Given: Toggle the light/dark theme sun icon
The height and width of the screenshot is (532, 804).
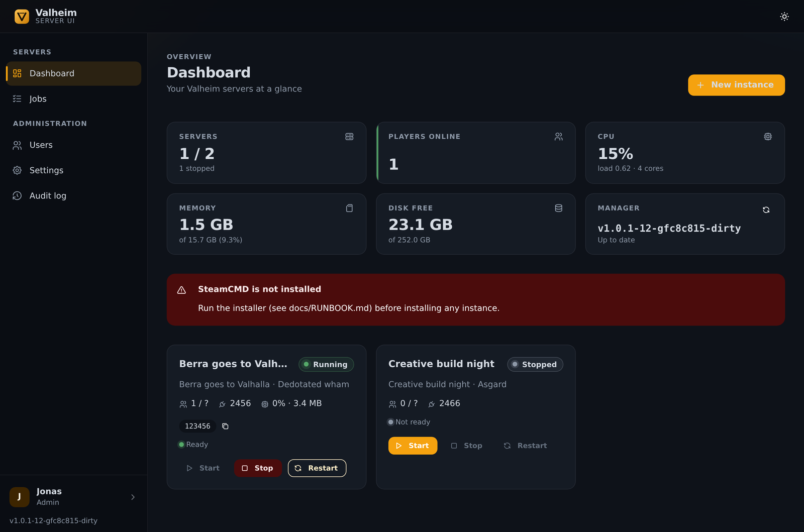Looking at the screenshot, I should tap(784, 17).
